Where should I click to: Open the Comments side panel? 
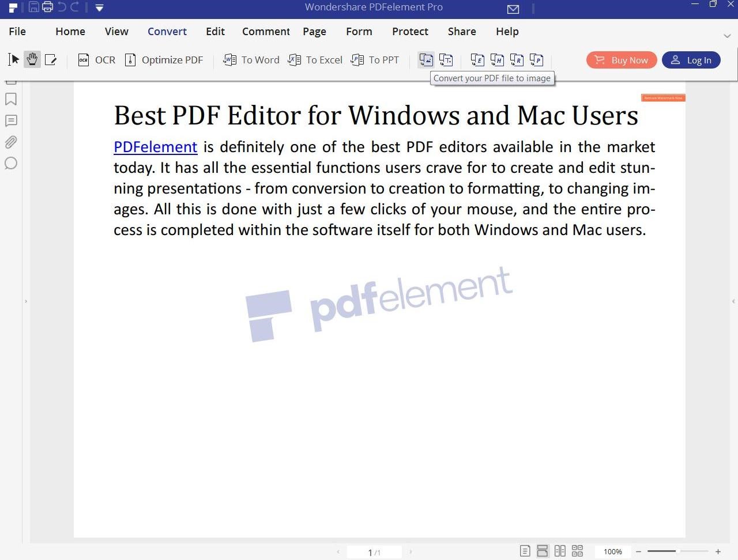pos(10,120)
